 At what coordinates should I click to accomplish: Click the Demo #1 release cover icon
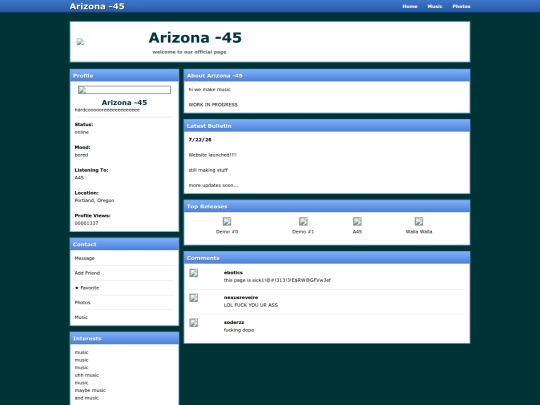pyautogui.click(x=303, y=221)
